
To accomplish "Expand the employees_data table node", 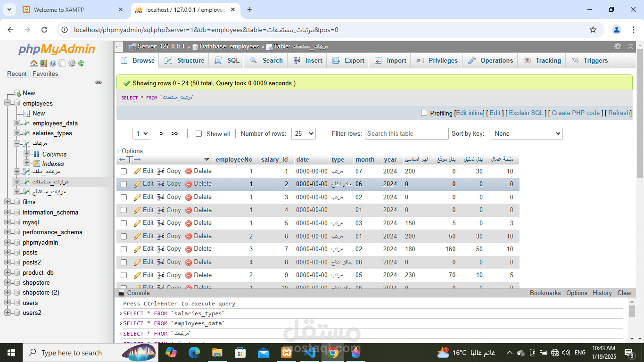I will tap(17, 123).
